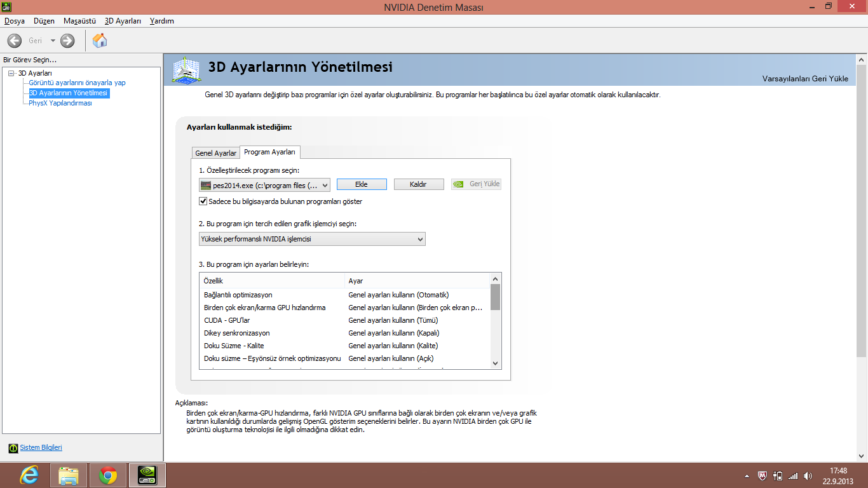Select 'Görüntü ayarlarını önayarla yap' tree item
Image resolution: width=868 pixels, height=488 pixels.
point(77,83)
